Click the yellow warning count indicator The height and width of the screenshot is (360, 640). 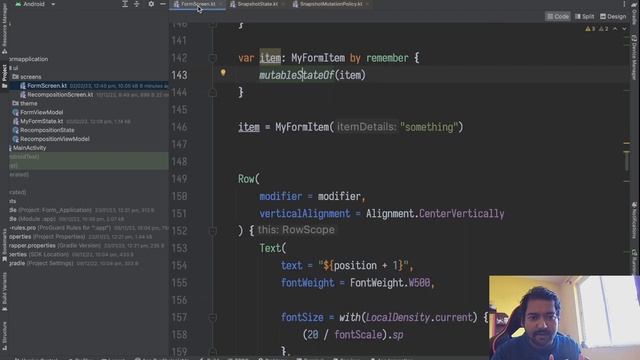click(x=590, y=29)
